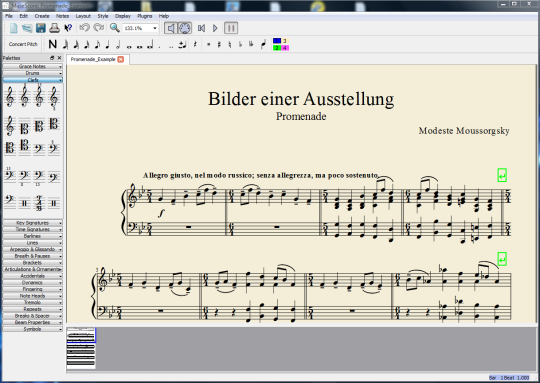Toggle the play repeats button
Screen dimensions: 540x383
pyautogui.click(x=231, y=28)
